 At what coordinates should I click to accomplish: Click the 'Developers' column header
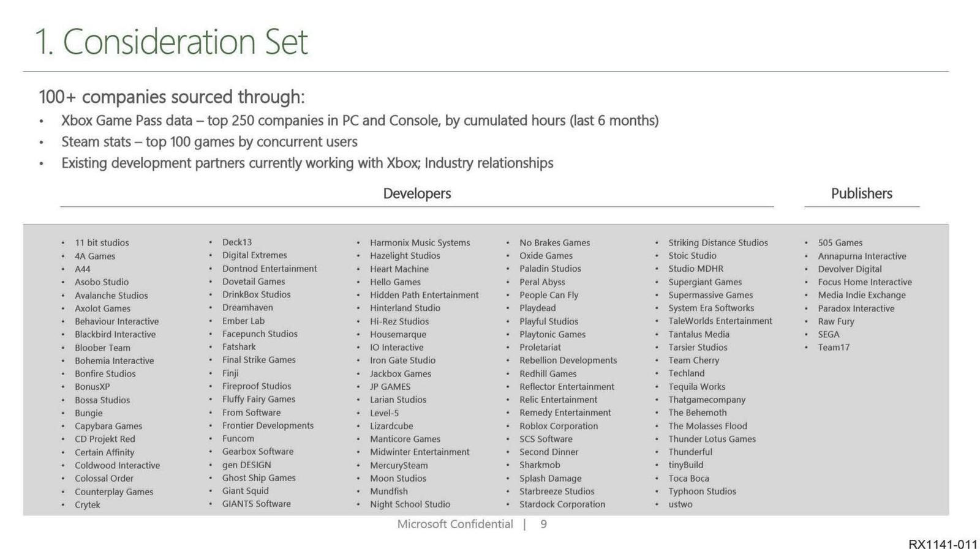click(417, 193)
